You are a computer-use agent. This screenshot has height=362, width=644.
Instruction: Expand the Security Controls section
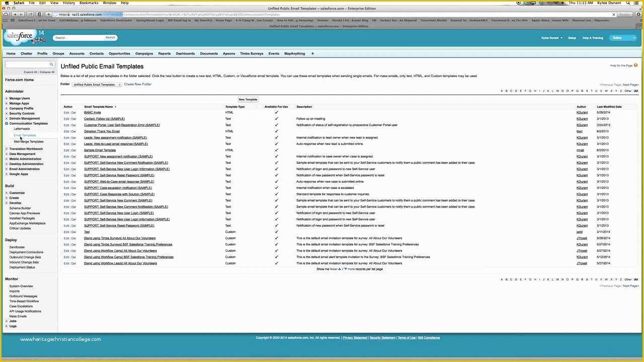7,114
